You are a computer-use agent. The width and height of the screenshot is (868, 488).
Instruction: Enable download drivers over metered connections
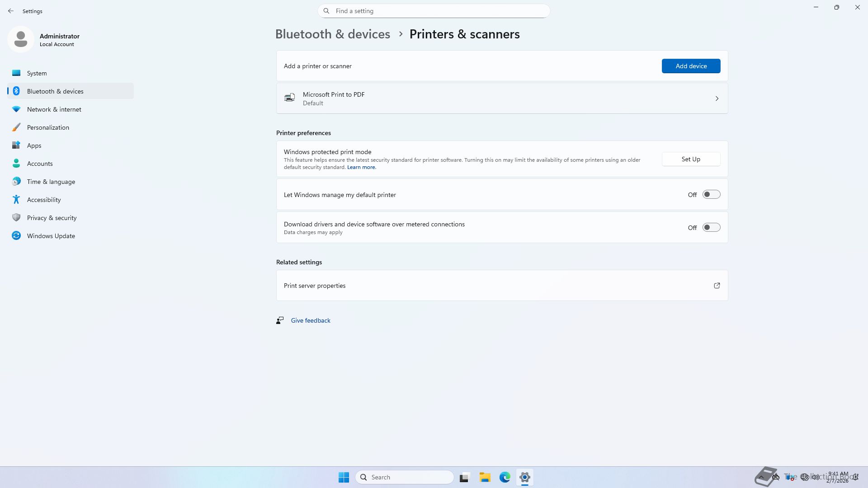pos(711,228)
